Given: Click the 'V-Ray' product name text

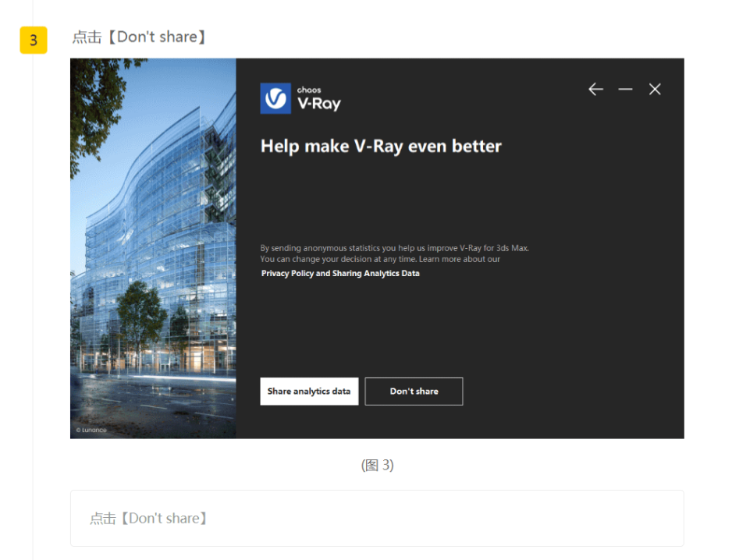Looking at the screenshot, I should coord(318,104).
